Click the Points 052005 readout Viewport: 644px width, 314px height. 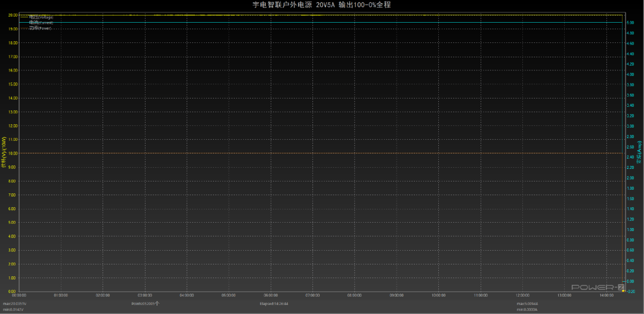click(x=143, y=304)
